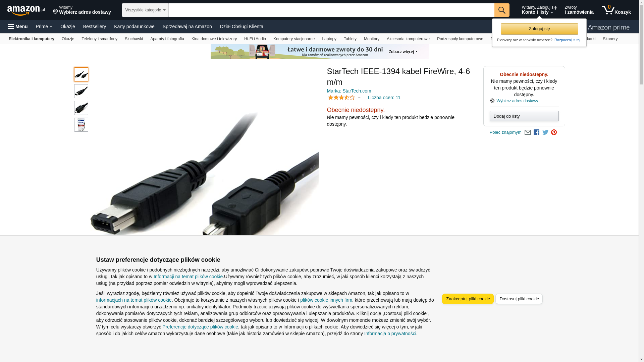This screenshot has height=362, width=644.
Task: Expand the Prime menu dropdown
Action: [x=44, y=26]
